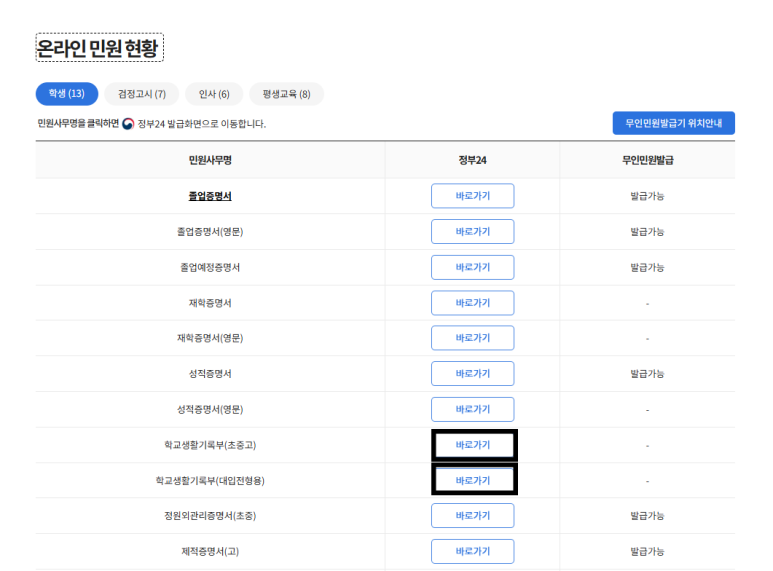
Task: Click 바로가기 for 재학증명서
Action: coord(472,303)
